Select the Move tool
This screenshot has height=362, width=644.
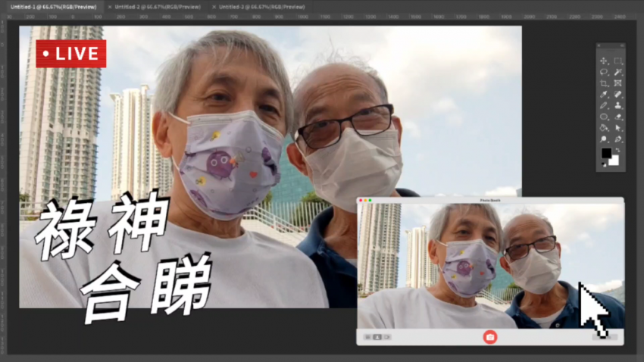click(604, 61)
